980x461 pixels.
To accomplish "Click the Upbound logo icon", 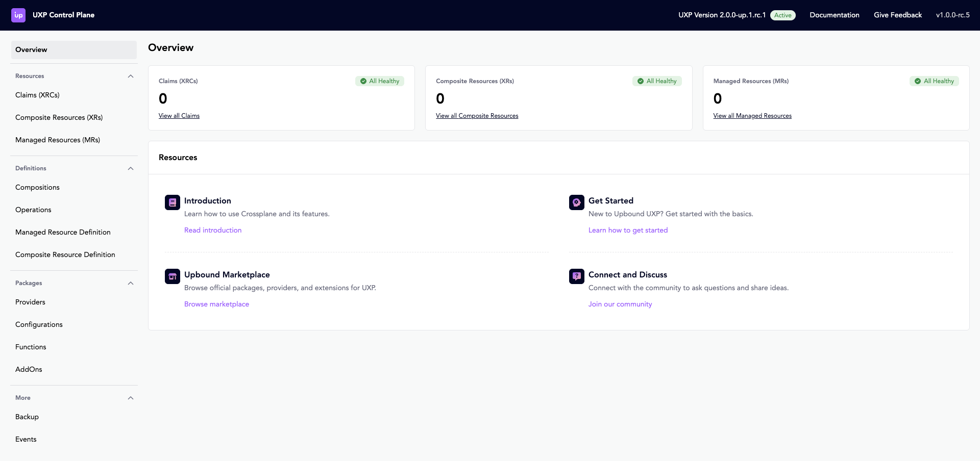I will 18,15.
